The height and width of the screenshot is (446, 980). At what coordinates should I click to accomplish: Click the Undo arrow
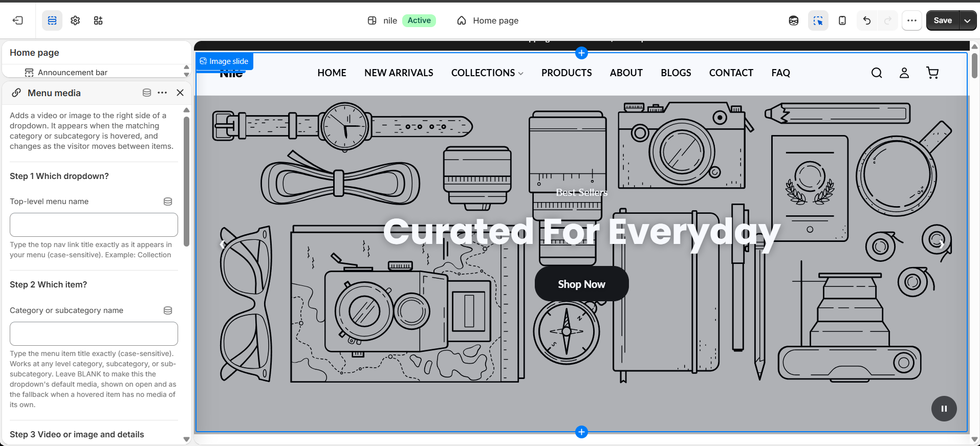click(x=867, y=20)
